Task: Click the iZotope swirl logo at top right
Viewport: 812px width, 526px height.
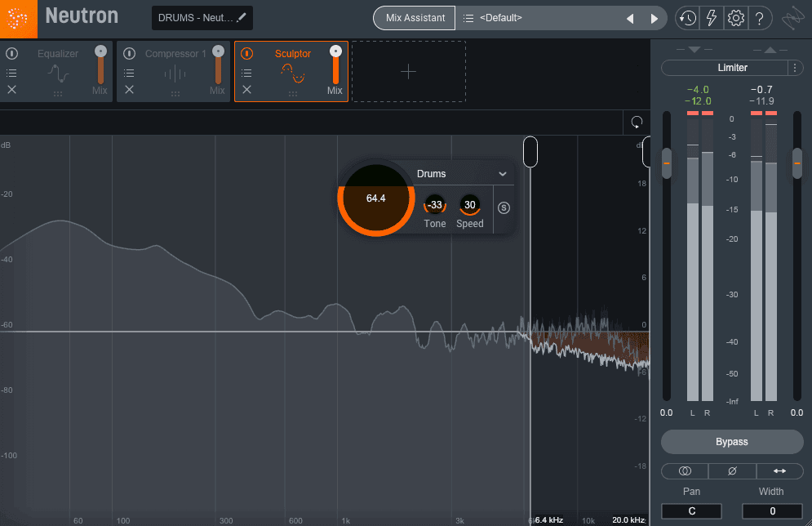Action: pos(793,19)
